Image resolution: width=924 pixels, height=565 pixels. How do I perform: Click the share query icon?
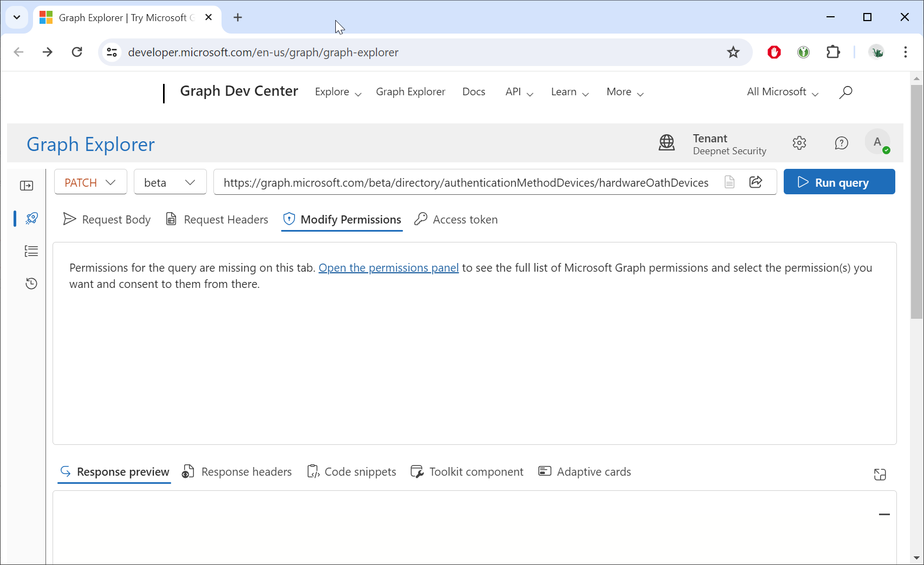coord(756,182)
